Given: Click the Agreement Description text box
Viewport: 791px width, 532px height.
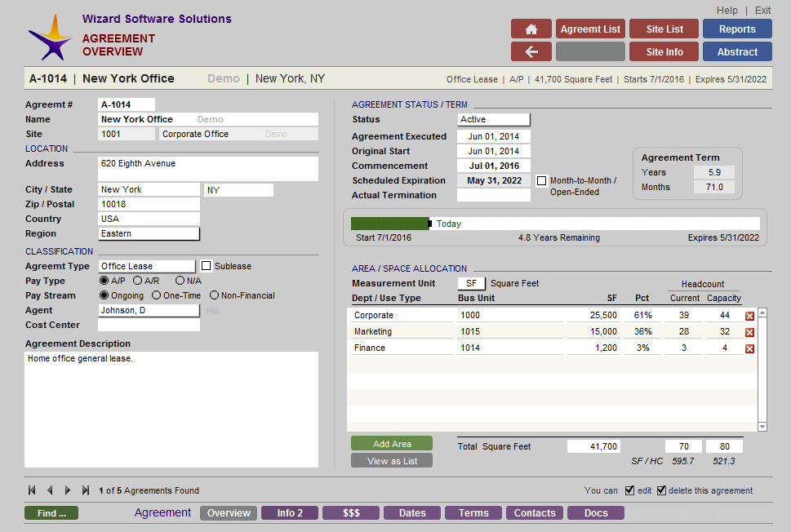Looking at the screenshot, I should coord(171,410).
